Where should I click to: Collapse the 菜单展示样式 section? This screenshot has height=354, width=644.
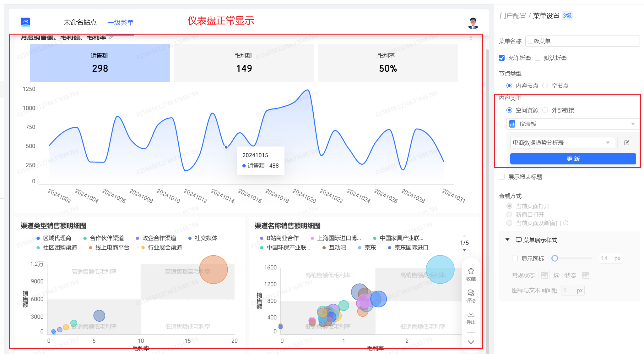click(x=507, y=240)
